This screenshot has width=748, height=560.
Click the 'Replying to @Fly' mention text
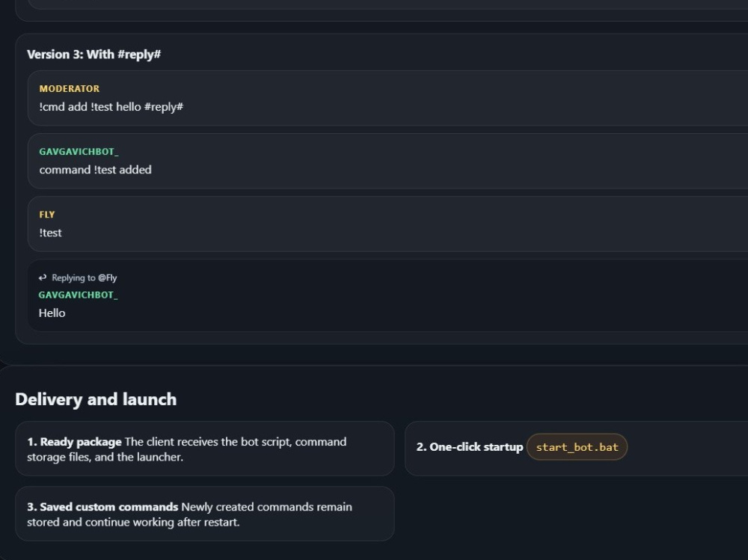pyautogui.click(x=84, y=277)
